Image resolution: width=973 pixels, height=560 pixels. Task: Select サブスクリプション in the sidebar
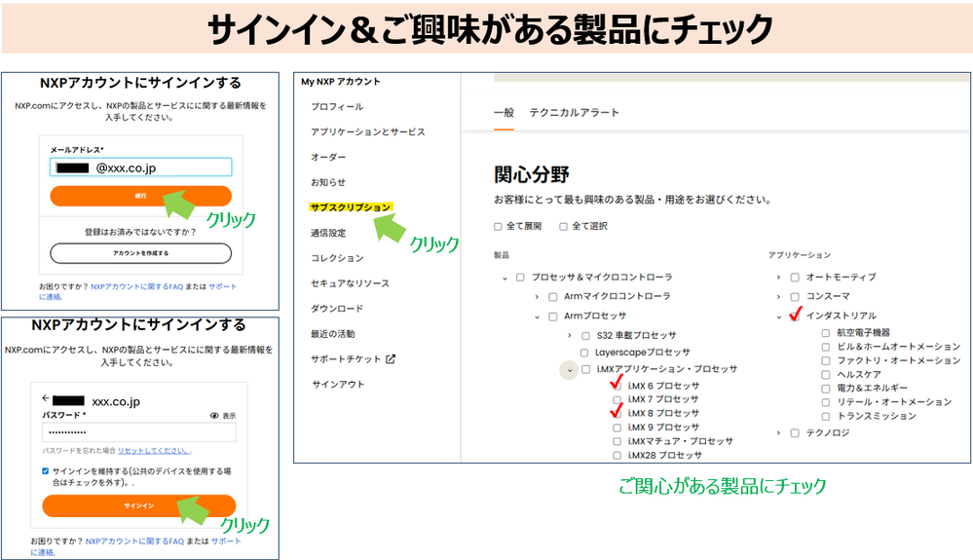(351, 207)
